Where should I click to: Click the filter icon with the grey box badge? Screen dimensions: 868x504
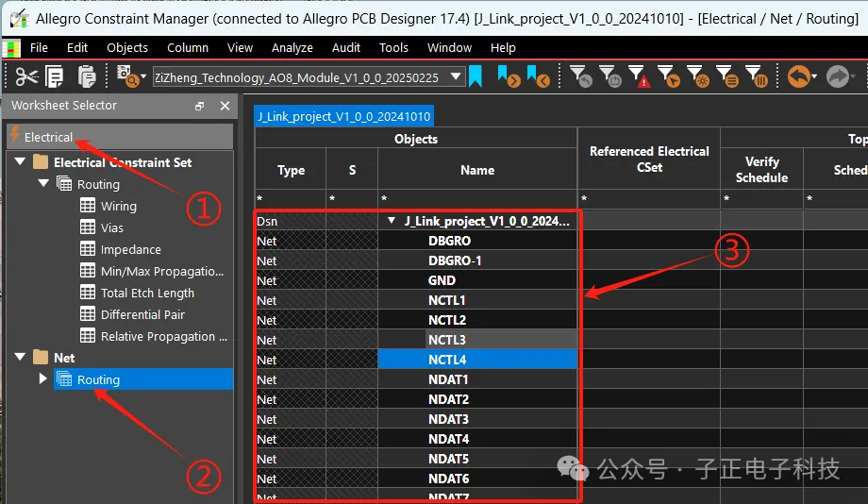(610, 76)
